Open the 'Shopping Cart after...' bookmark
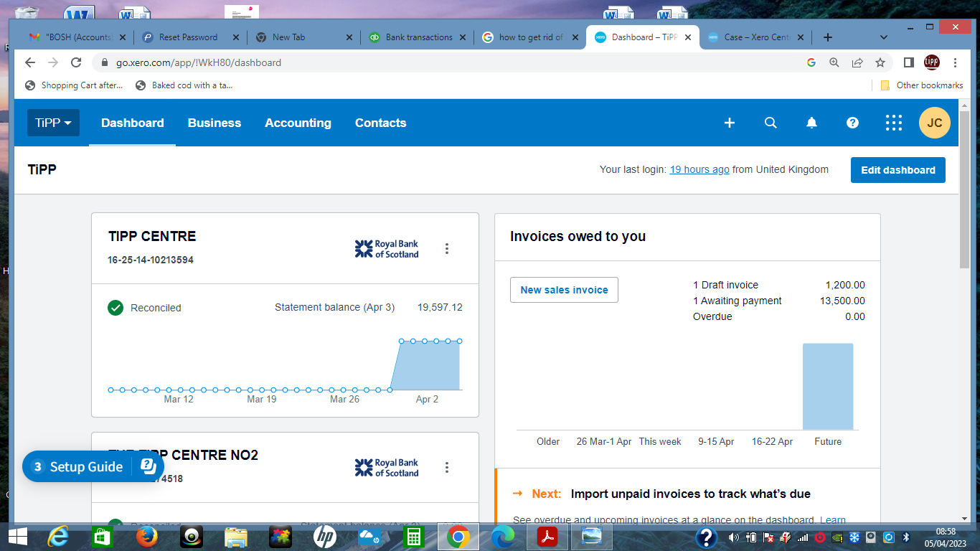Screen dimensions: 980x551 coord(74,85)
